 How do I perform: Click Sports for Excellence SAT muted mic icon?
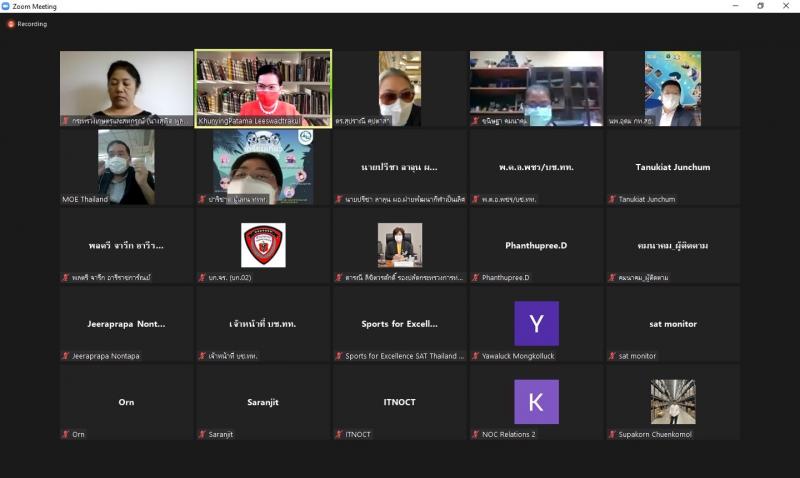(x=339, y=356)
